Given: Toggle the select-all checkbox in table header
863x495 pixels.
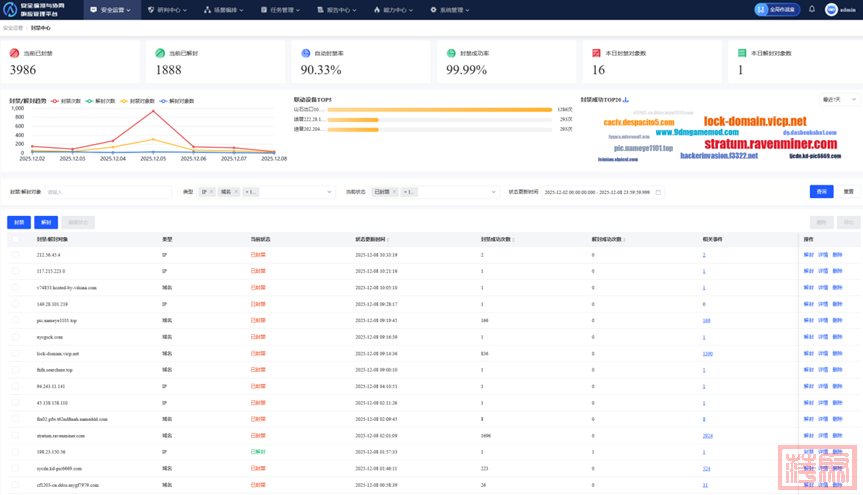Looking at the screenshot, I should pyautogui.click(x=15, y=240).
